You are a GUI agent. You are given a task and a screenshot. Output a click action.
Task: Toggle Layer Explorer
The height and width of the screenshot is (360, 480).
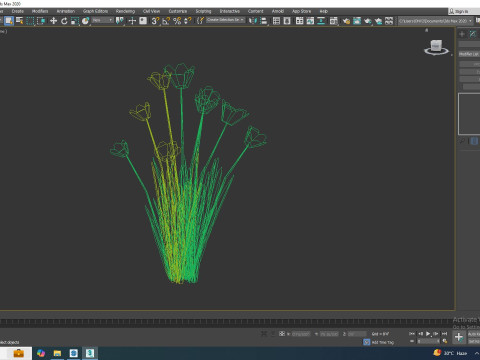click(287, 21)
